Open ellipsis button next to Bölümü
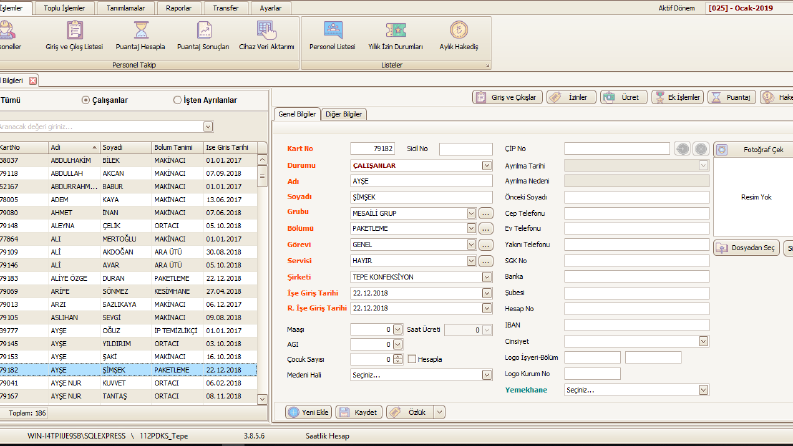Screen dimensions: 793x446 click(x=486, y=229)
